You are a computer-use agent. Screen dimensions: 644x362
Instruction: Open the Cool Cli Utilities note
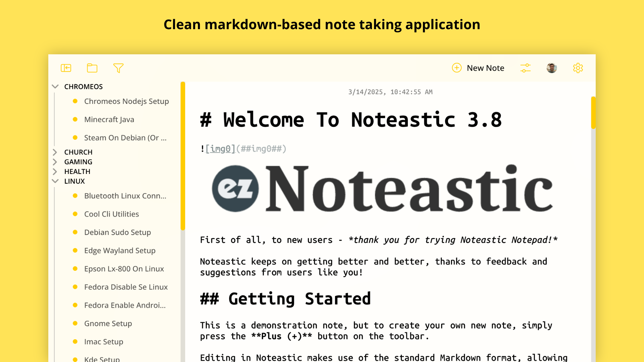click(x=111, y=214)
